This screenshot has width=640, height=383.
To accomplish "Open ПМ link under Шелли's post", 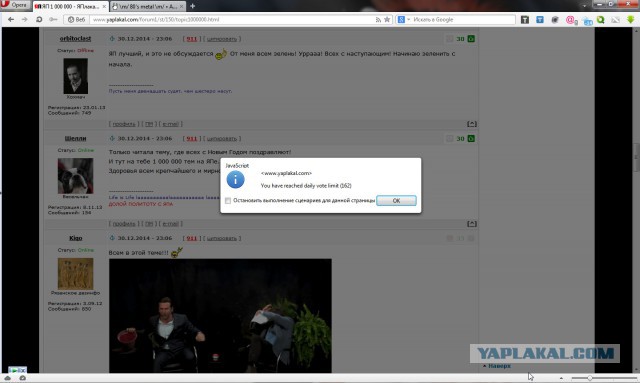I will click(149, 224).
